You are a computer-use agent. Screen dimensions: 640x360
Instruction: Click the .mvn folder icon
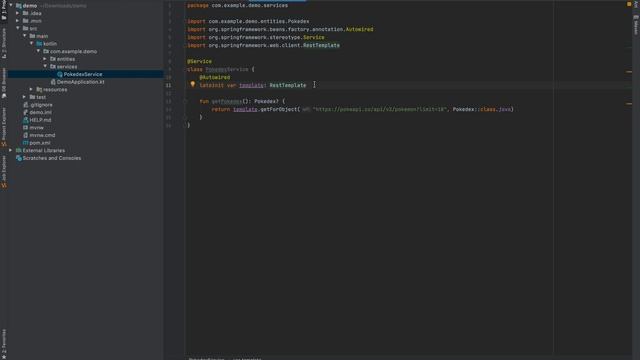pos(25,21)
